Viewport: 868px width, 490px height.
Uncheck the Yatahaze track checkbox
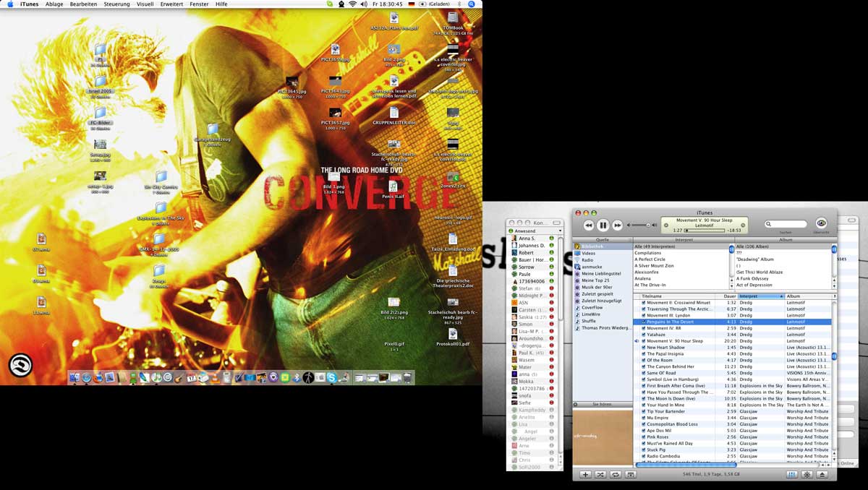(644, 335)
